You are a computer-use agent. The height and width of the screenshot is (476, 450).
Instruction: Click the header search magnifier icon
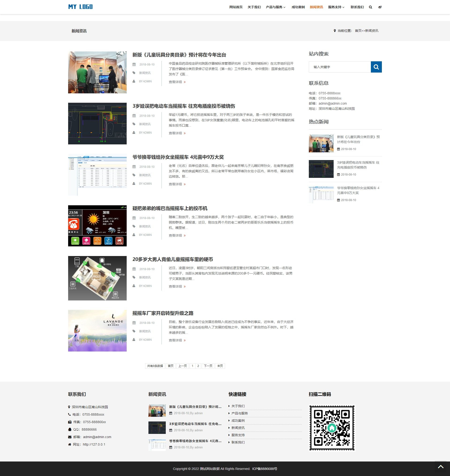click(x=370, y=7)
